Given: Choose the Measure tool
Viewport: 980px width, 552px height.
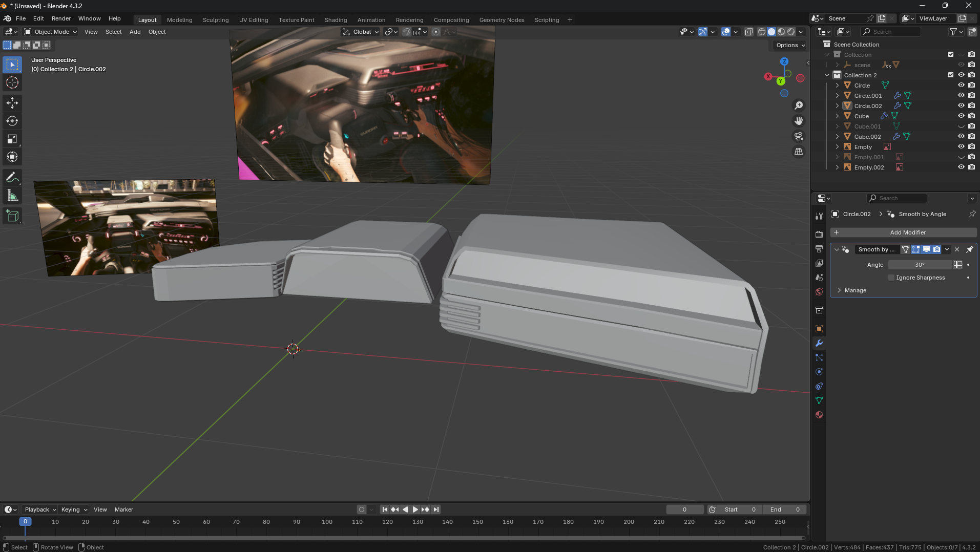Looking at the screenshot, I should (12, 196).
